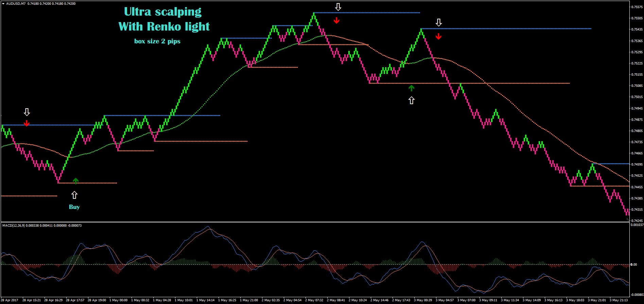Click the green up arrow above Buy label
The height and width of the screenshot is (304, 644).
(x=76, y=181)
